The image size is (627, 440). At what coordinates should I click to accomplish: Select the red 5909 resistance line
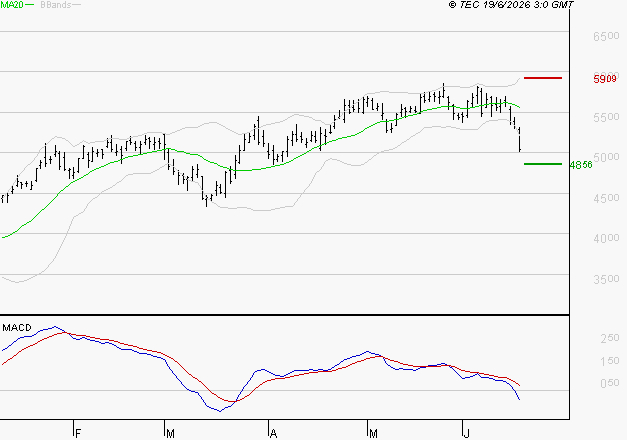[x=543, y=78]
